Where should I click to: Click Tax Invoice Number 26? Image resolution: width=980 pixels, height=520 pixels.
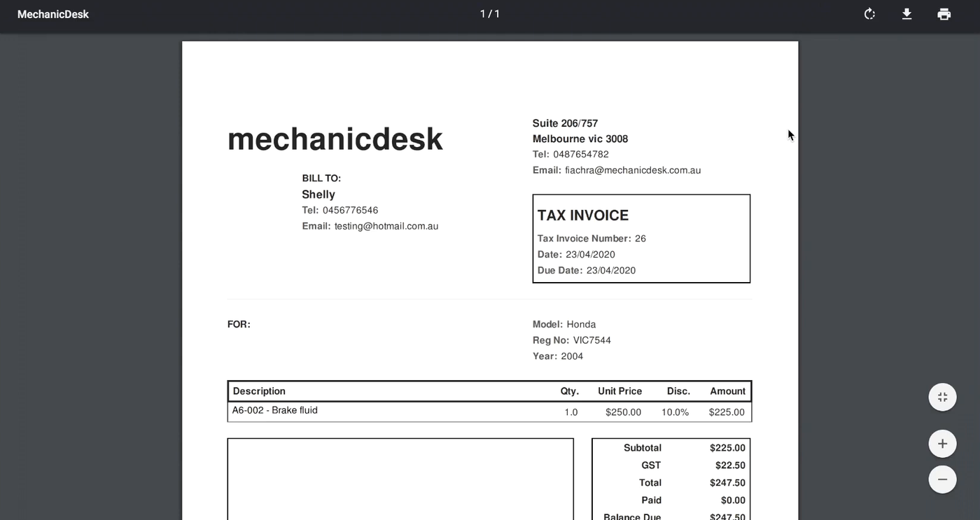click(591, 239)
